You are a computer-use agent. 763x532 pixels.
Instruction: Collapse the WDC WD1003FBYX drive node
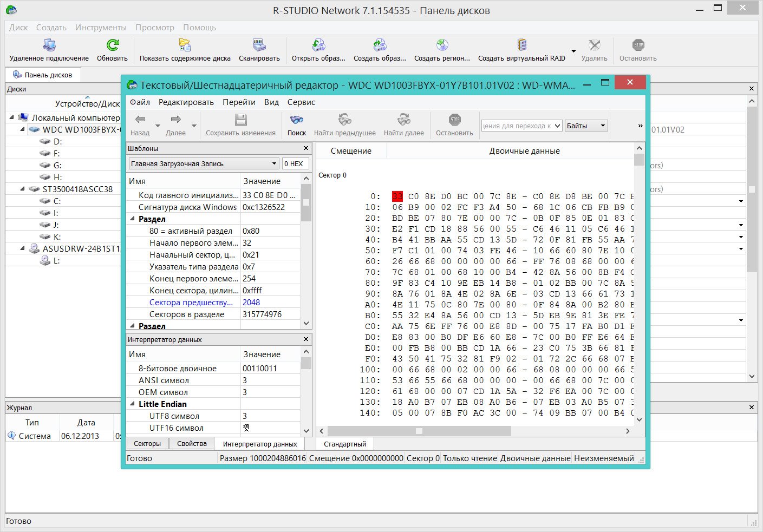[x=22, y=129]
